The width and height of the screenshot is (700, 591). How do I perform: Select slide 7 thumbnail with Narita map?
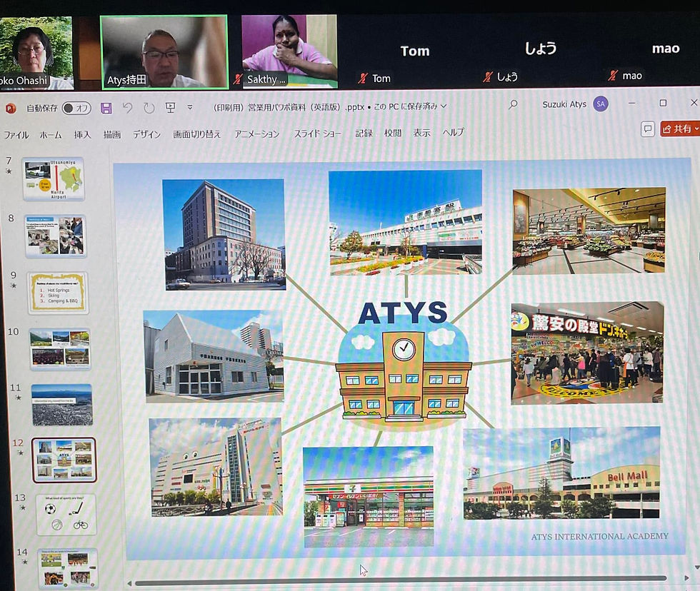pyautogui.click(x=53, y=179)
